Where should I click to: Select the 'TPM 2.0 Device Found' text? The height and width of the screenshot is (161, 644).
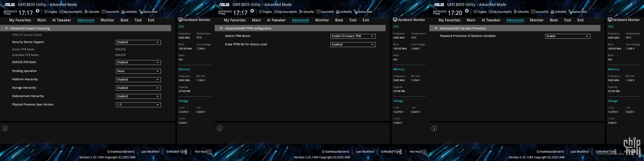pyautogui.click(x=27, y=35)
